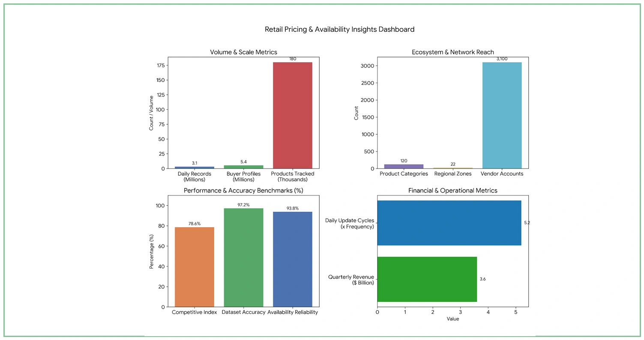The width and height of the screenshot is (644, 340).
Task: Select the green Dataset Accuracy bar
Action: coord(243,258)
